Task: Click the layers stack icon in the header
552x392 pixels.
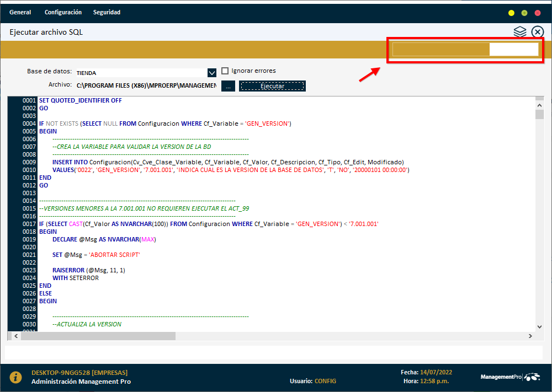Action: 520,31
